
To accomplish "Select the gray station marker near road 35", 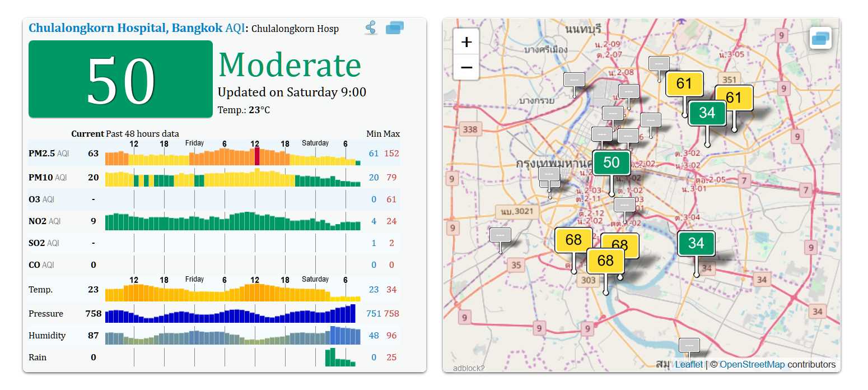I will (500, 235).
